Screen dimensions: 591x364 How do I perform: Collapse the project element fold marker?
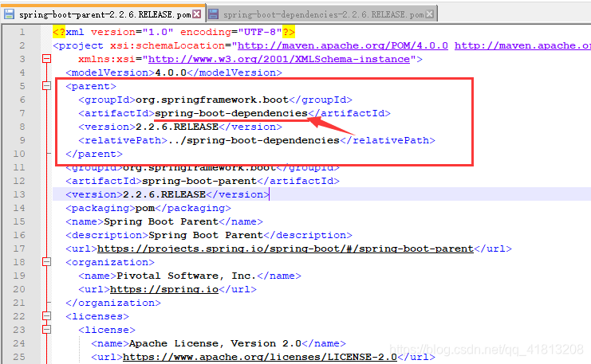(x=46, y=59)
